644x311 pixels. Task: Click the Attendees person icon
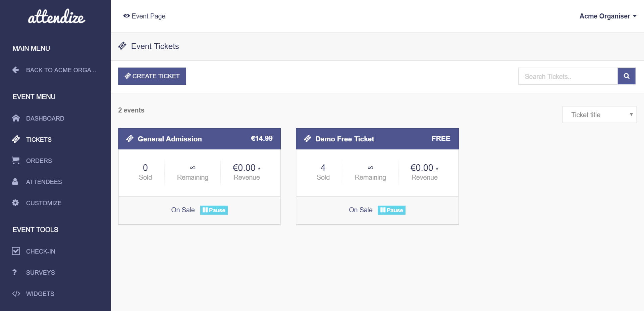point(15,182)
